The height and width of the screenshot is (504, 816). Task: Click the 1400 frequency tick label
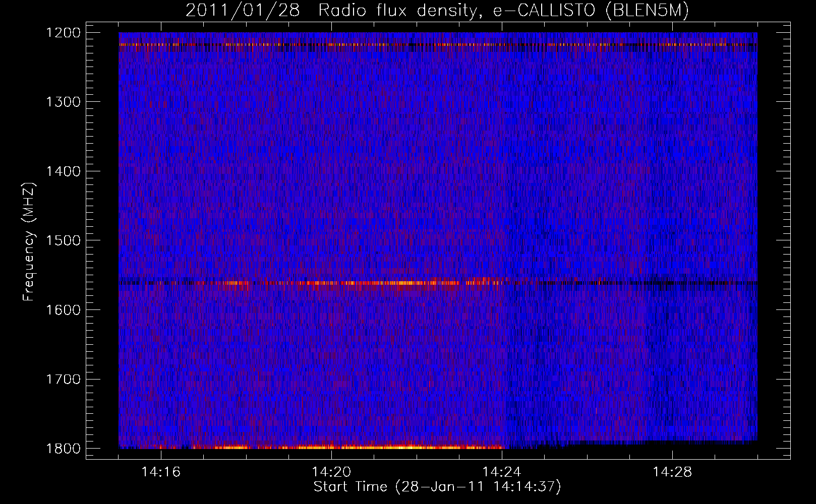tap(63, 171)
